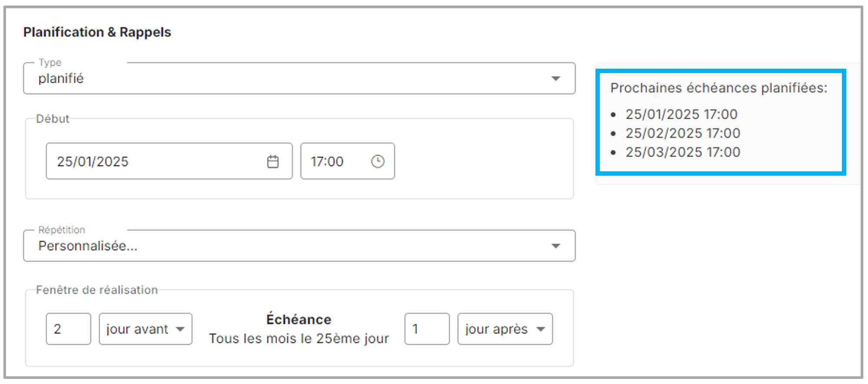
Task: Open the calendar picker in the Début date field
Action: pos(273,161)
